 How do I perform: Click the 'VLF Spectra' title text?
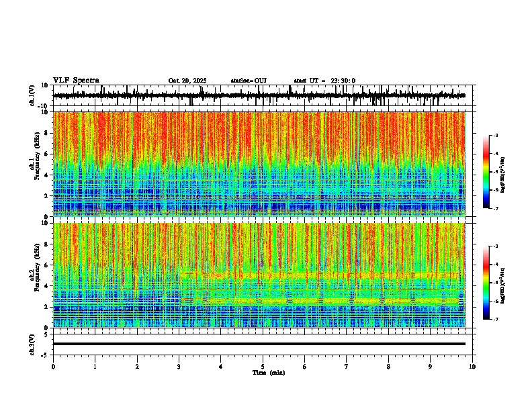click(x=76, y=81)
